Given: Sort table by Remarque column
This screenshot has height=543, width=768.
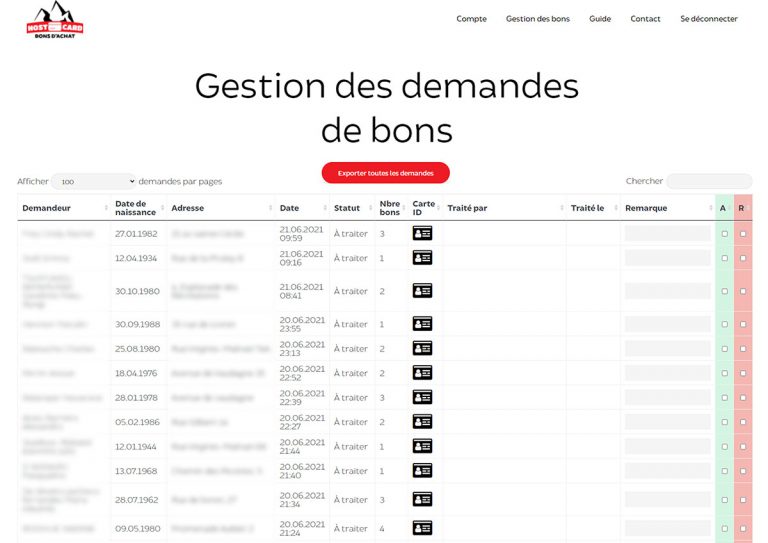Looking at the screenshot, I should tap(668, 208).
